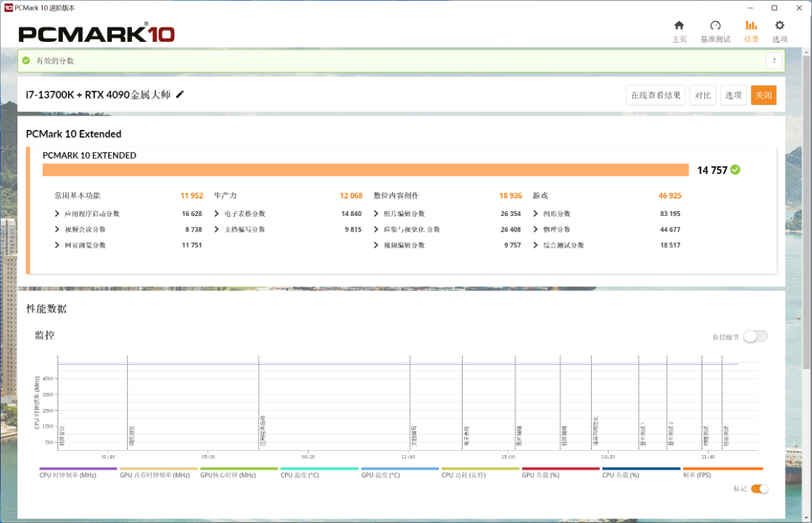
Task: Click the CPU clock frequency purple legend
Action: click(x=77, y=472)
